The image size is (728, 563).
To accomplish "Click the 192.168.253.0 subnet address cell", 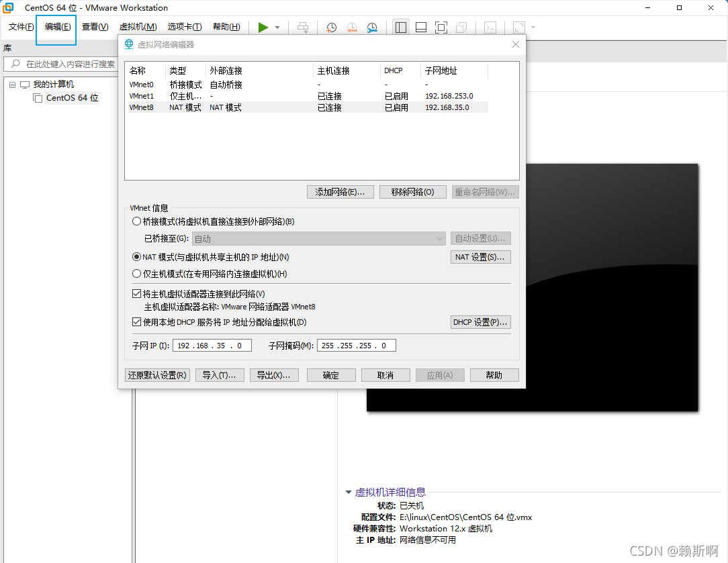I will pos(449,96).
